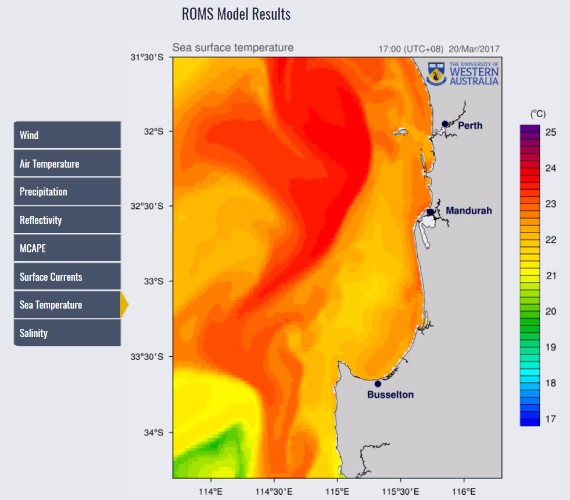
Task: Select the MCAPE menu entry
Action: 67,248
